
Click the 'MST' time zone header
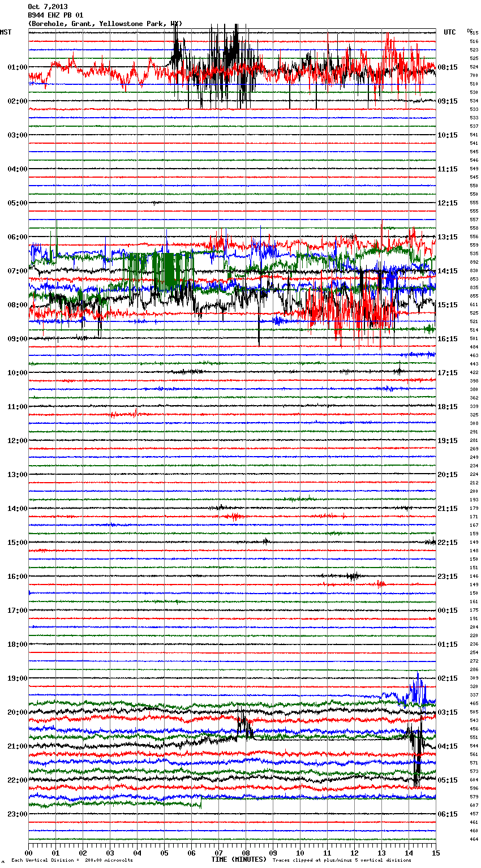[6, 32]
